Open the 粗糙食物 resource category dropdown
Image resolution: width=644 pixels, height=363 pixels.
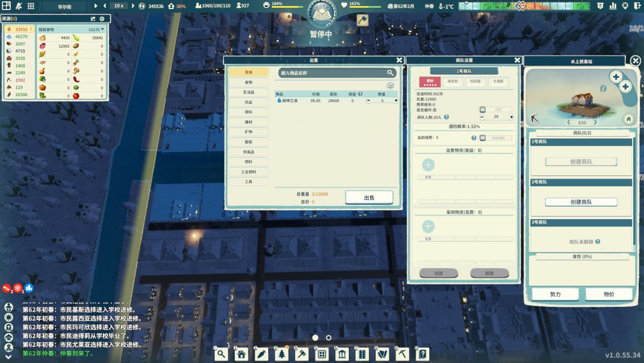pos(72,30)
